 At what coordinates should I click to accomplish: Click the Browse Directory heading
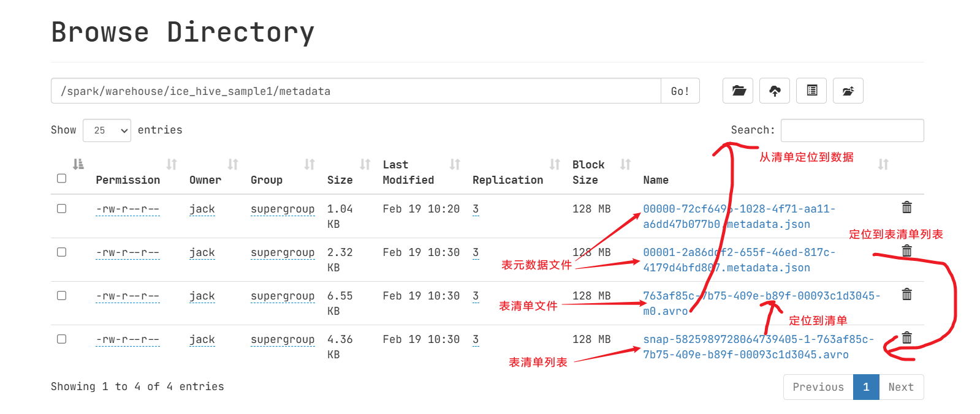pos(183,32)
